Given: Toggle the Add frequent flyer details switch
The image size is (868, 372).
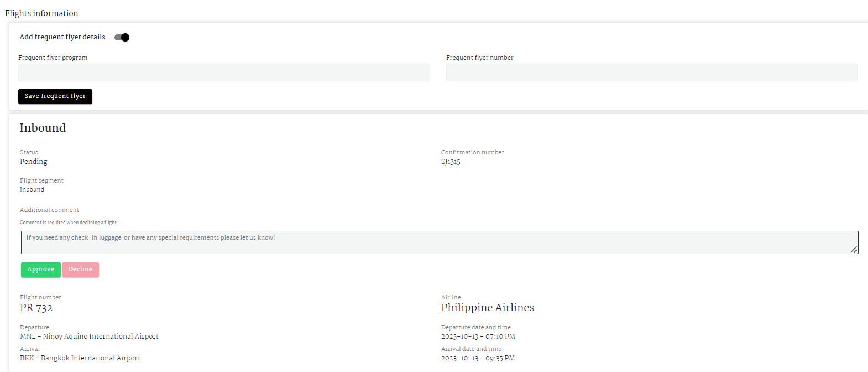Looking at the screenshot, I should [x=122, y=37].
